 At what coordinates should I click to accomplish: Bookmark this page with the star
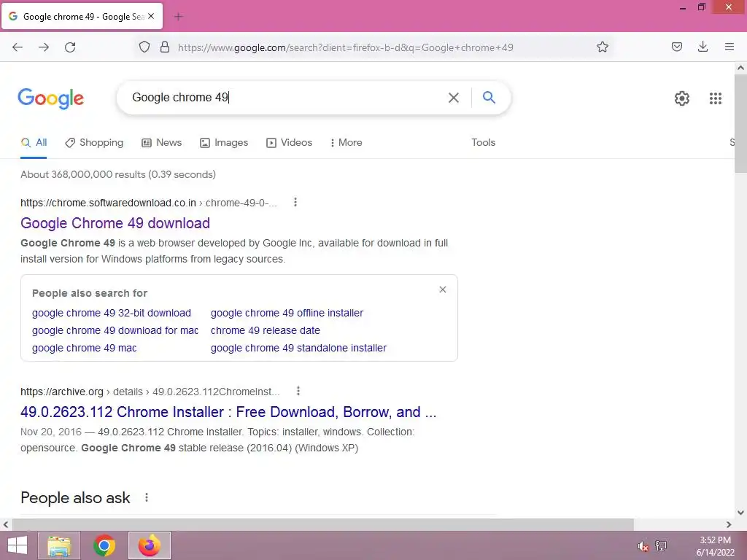602,47
